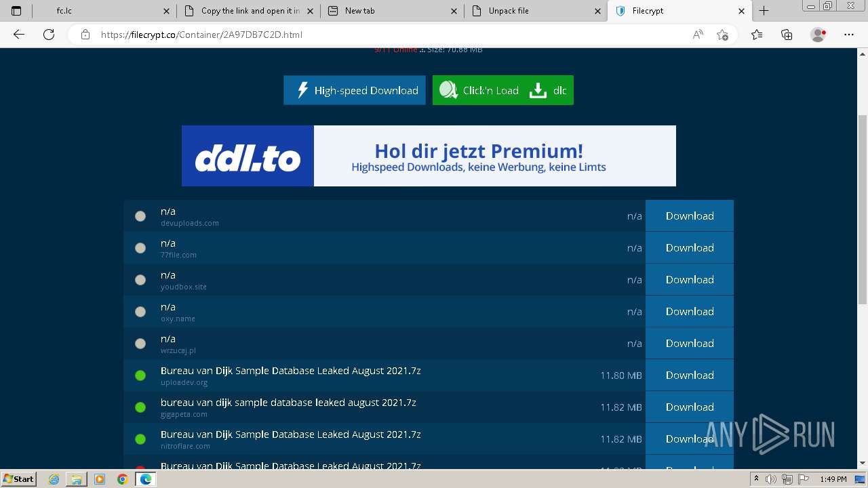Viewport: 868px width, 488px height.
Task: Click scrollbar down arrow
Action: pyautogui.click(x=863, y=463)
